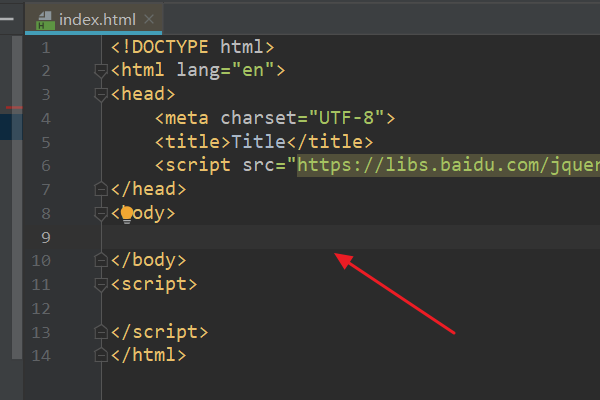
Task: Click the script src attribute name
Action: (259, 165)
